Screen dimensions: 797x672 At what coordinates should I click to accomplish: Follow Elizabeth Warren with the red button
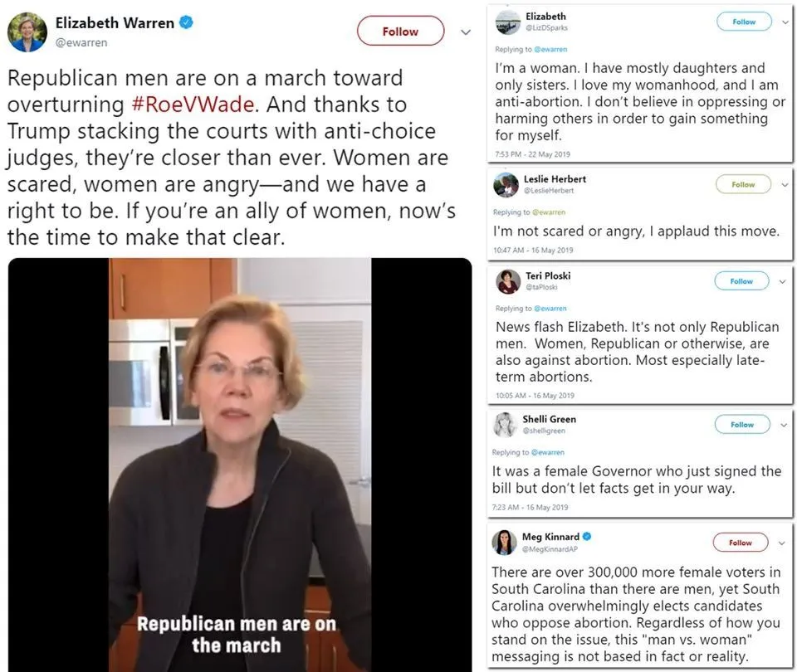(x=400, y=32)
